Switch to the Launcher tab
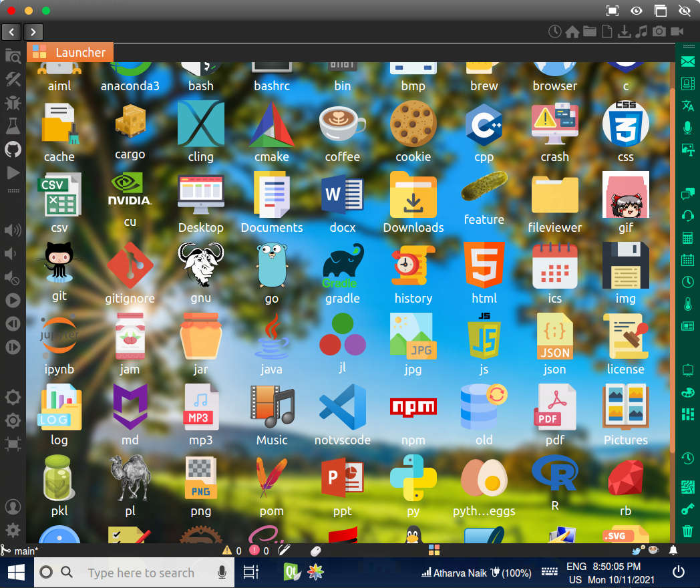700x588 pixels. (x=70, y=52)
